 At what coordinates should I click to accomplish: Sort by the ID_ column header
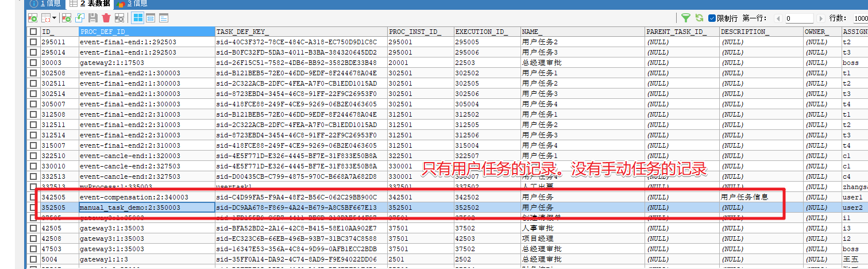click(x=59, y=32)
